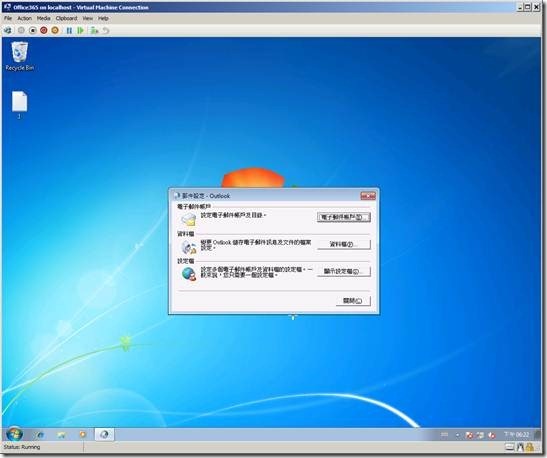The width and height of the screenshot is (547, 458).
Task: Click the Virtual Machine Connection window title icon
Action: click(7, 7)
